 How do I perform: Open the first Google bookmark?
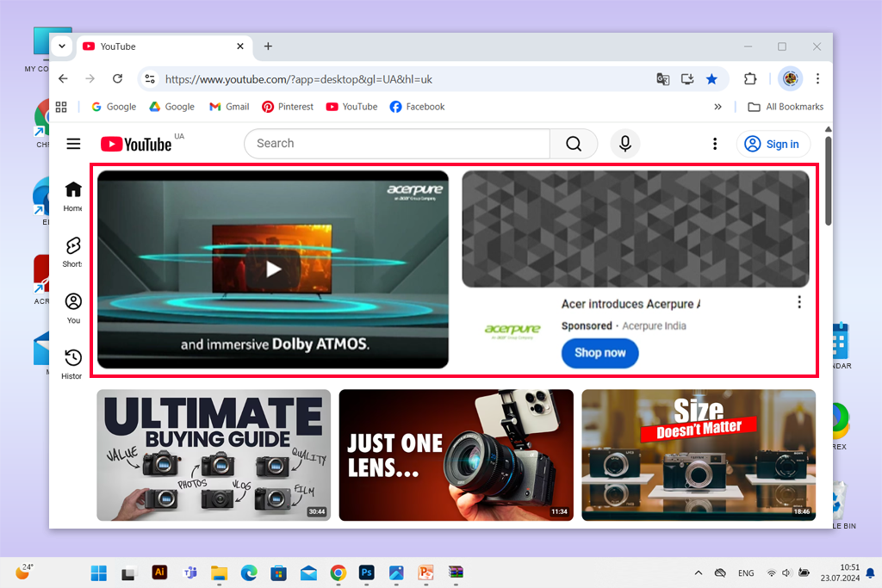pyautogui.click(x=113, y=107)
